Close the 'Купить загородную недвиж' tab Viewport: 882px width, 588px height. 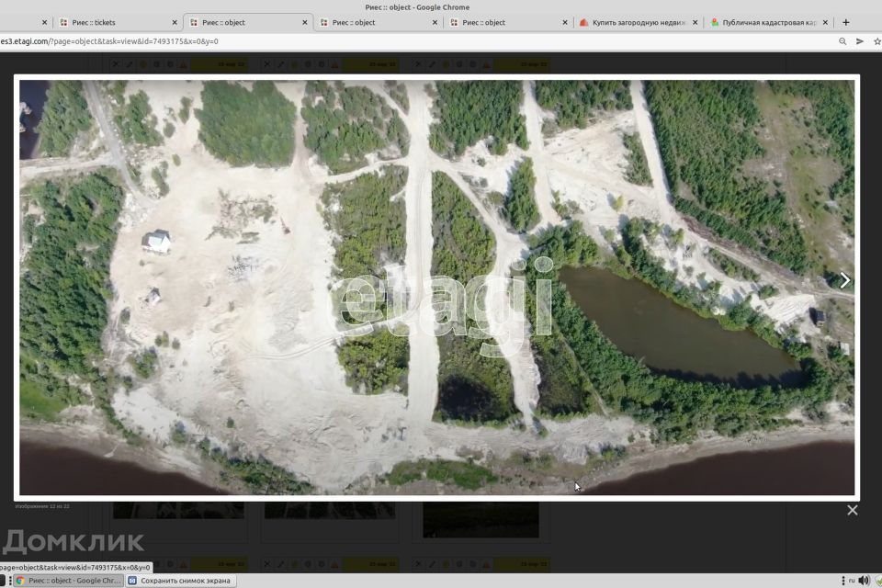pyautogui.click(x=695, y=22)
